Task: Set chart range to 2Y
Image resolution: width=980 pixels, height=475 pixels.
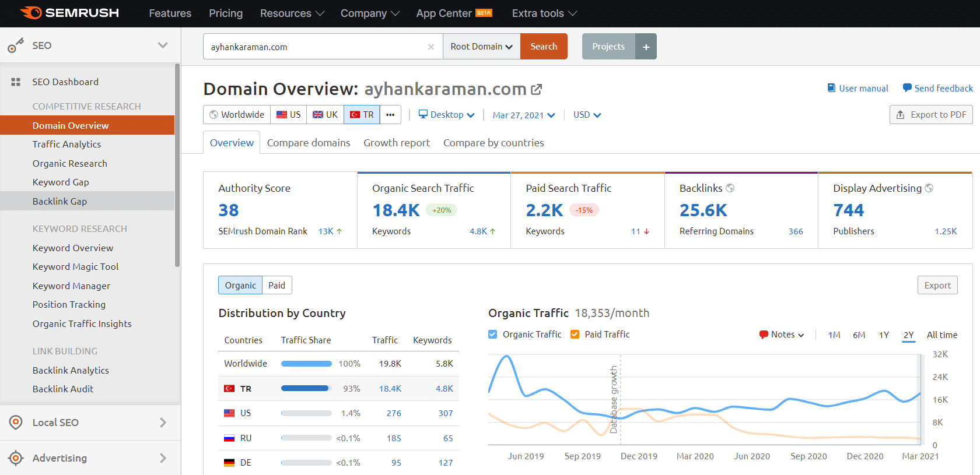Action: point(909,335)
